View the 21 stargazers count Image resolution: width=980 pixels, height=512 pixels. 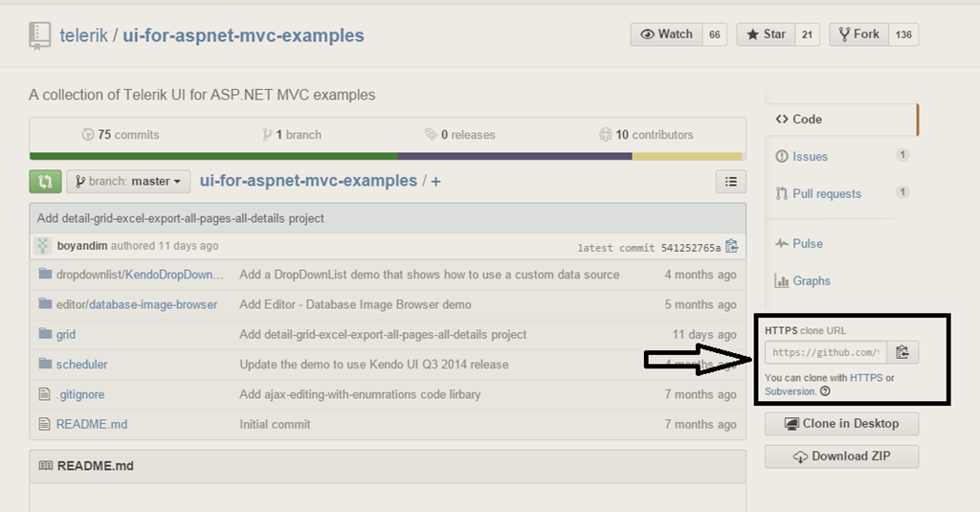tap(808, 34)
